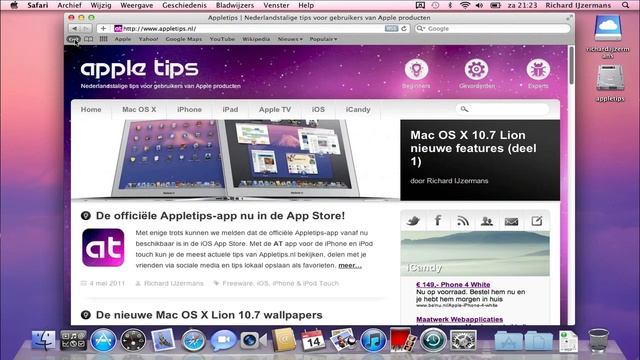Screen dimensions: 640x360
Task: Click the Google Maps bookmark
Action: point(184,39)
